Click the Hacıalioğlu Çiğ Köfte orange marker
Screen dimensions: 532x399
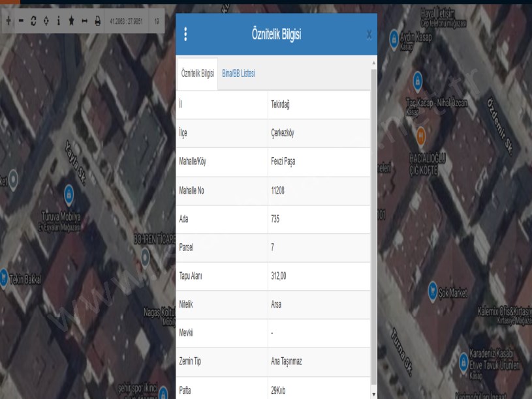click(x=421, y=135)
